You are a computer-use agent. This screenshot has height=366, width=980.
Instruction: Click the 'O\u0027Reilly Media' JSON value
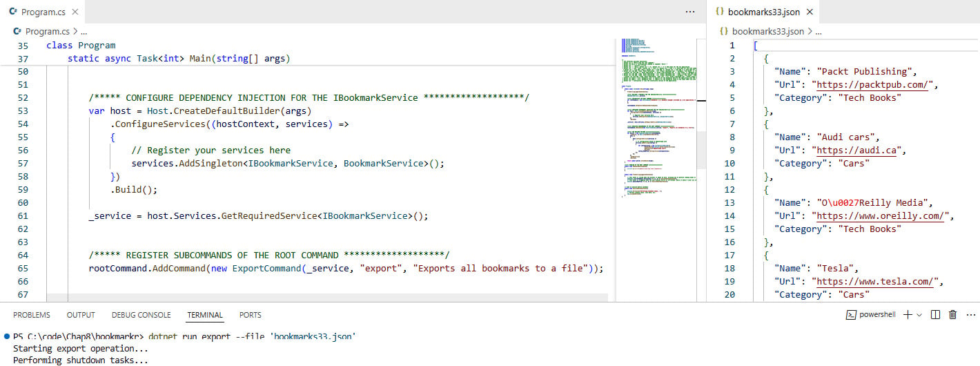pyautogui.click(x=875, y=202)
